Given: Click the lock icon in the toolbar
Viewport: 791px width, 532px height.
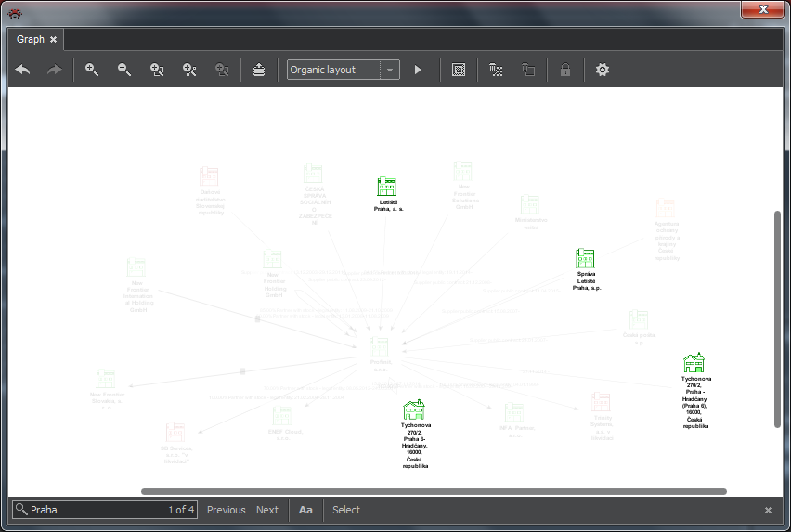Looking at the screenshot, I should click(564, 70).
